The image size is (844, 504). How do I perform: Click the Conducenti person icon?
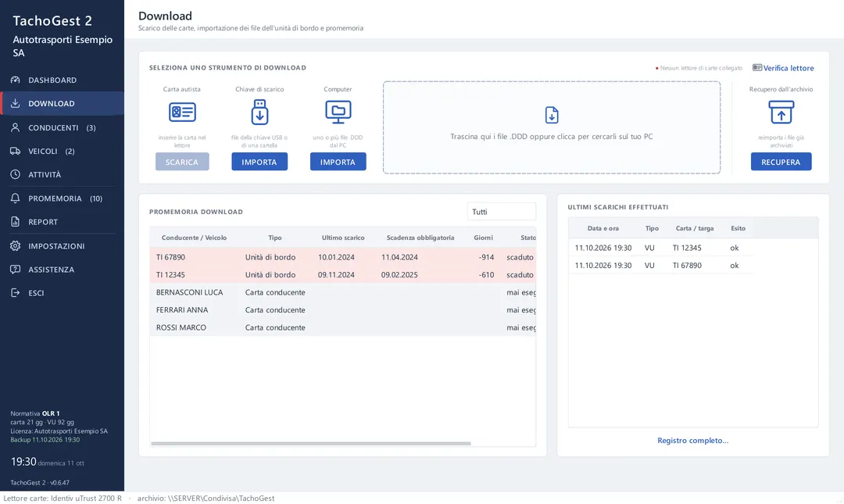click(x=15, y=127)
